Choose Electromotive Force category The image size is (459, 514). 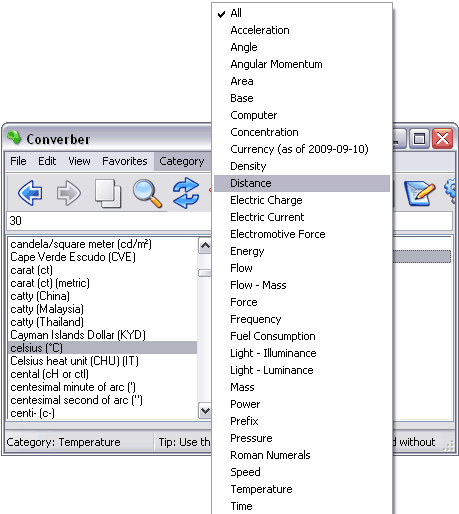302,234
